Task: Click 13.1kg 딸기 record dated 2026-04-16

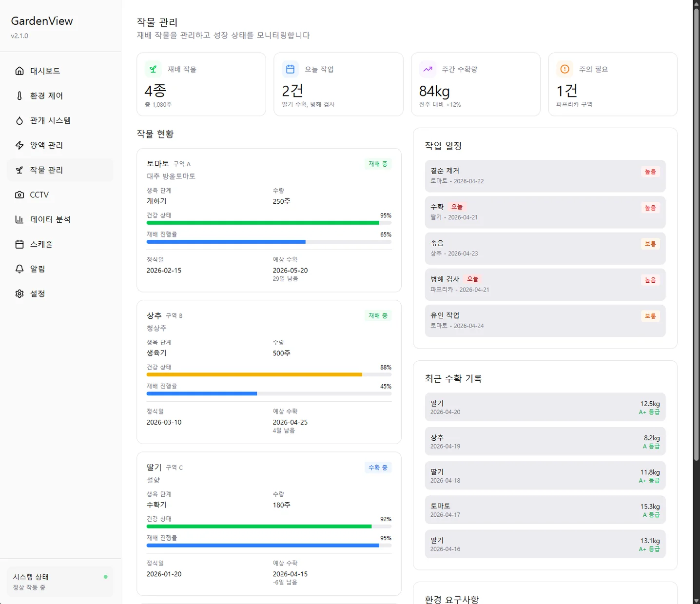Action: 545,544
